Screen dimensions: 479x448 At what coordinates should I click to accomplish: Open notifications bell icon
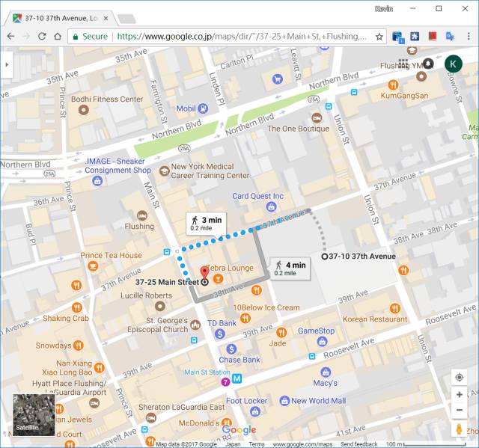(429, 63)
